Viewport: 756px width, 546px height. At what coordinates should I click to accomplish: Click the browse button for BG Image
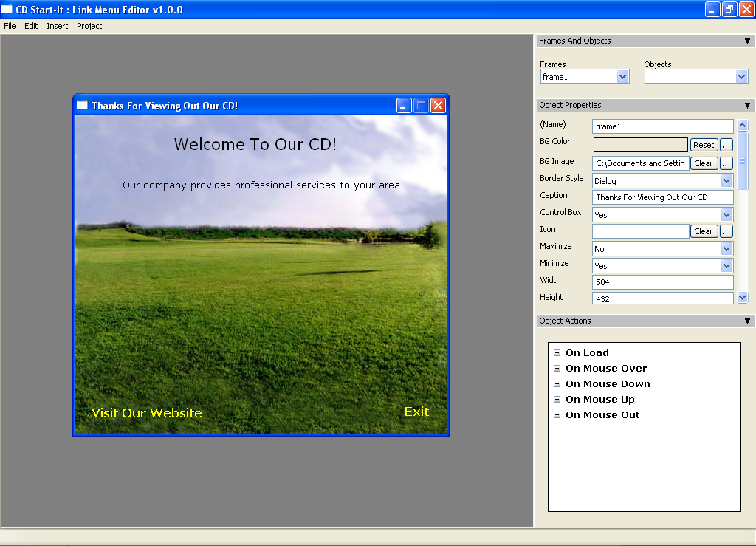pos(726,163)
